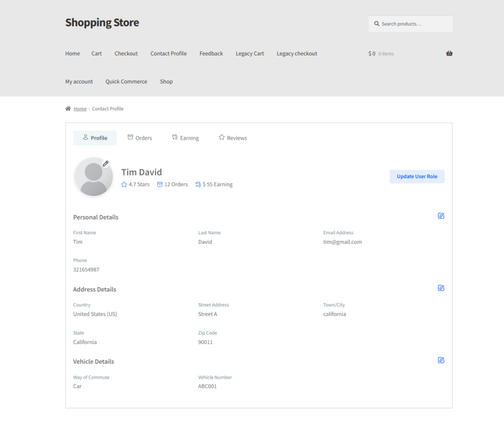Click the earning icon beside 55 Earning
This screenshot has height=422, width=504.
click(x=198, y=184)
